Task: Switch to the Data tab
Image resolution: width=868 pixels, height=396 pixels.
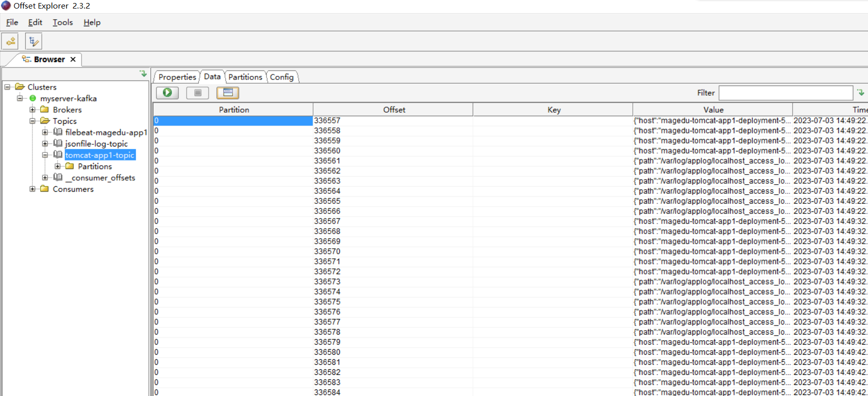Action: [212, 76]
